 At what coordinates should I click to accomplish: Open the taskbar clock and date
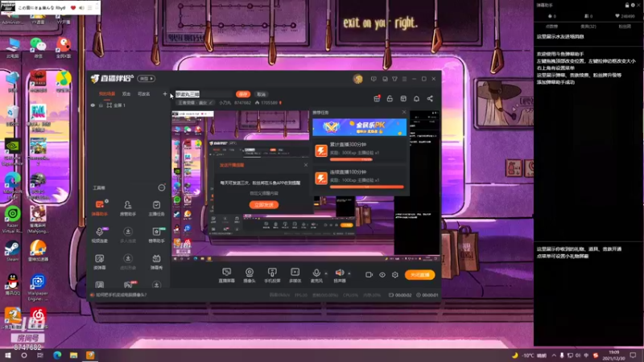pos(614,356)
